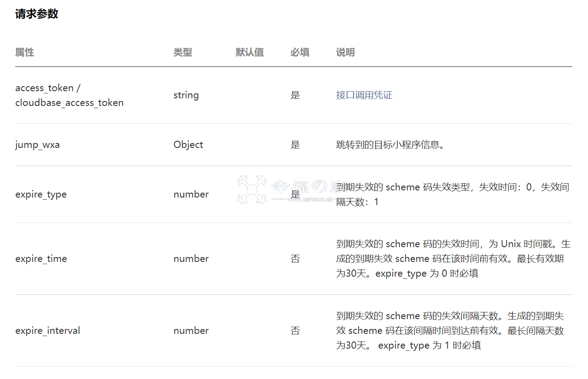Open the 接口调用凭证 link

[364, 95]
